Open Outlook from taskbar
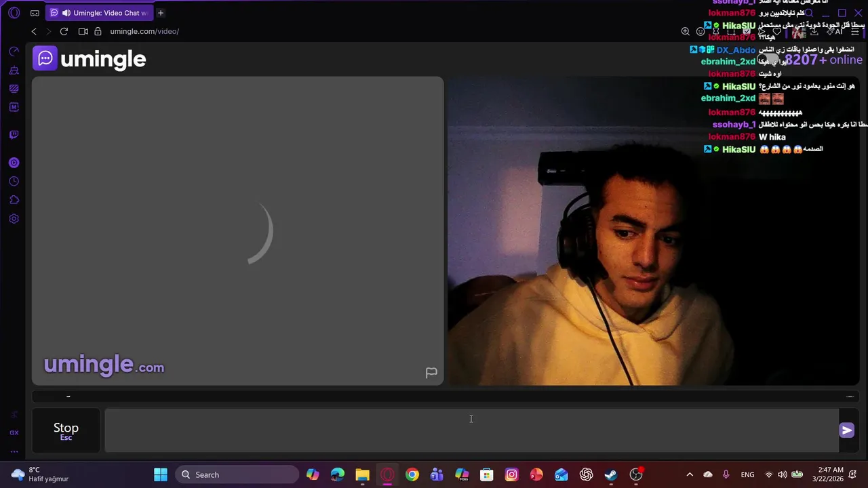This screenshot has height=488, width=868. 561,474
